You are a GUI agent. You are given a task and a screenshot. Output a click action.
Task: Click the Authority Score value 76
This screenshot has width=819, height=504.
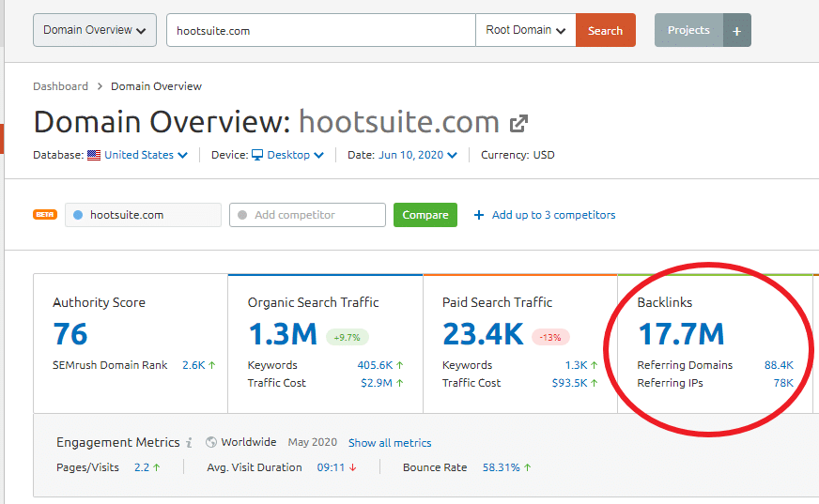click(70, 334)
